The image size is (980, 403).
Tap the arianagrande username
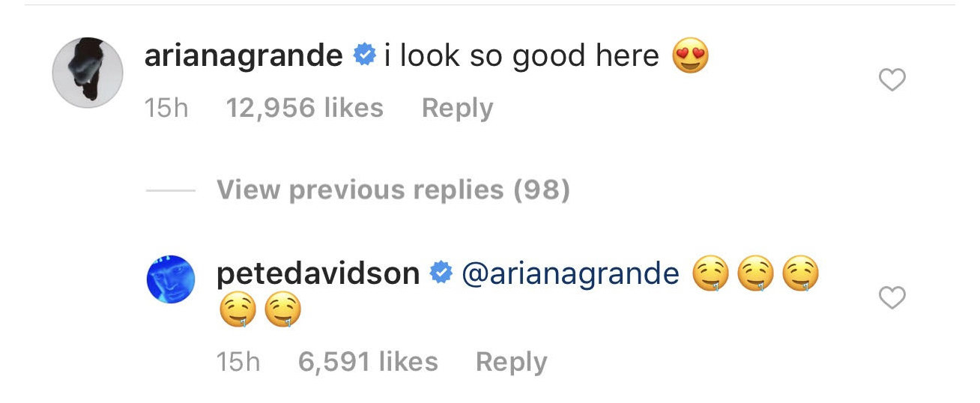tap(244, 56)
